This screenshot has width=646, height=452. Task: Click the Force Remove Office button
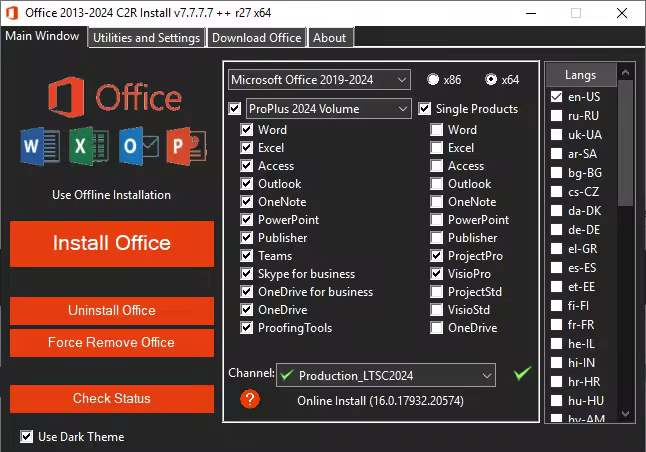pyautogui.click(x=111, y=343)
